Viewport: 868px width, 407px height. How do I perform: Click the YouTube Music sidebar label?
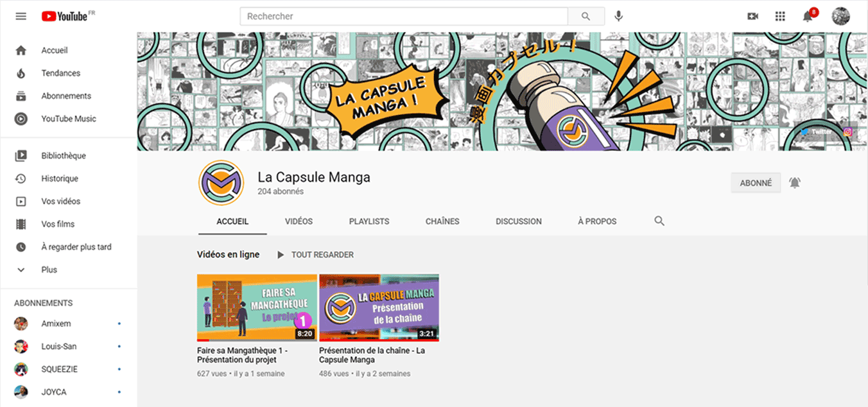(69, 119)
